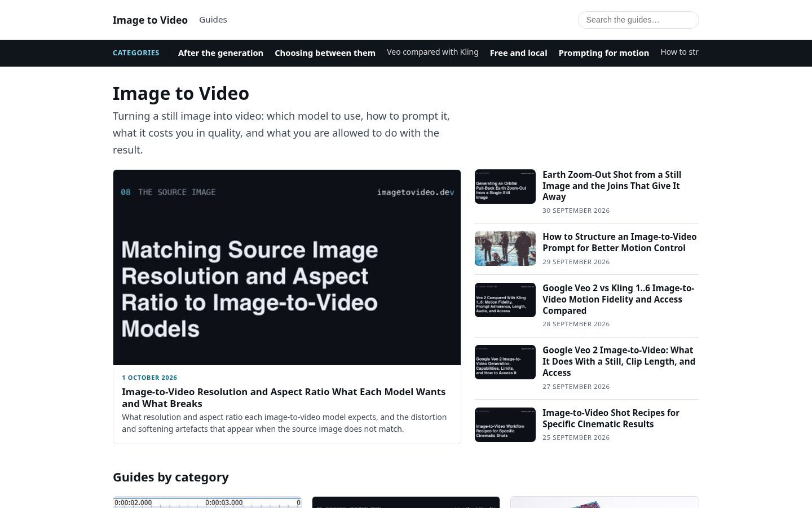The image size is (812, 508).
Task: Click the 28 September 2026 date
Action: coord(576,324)
